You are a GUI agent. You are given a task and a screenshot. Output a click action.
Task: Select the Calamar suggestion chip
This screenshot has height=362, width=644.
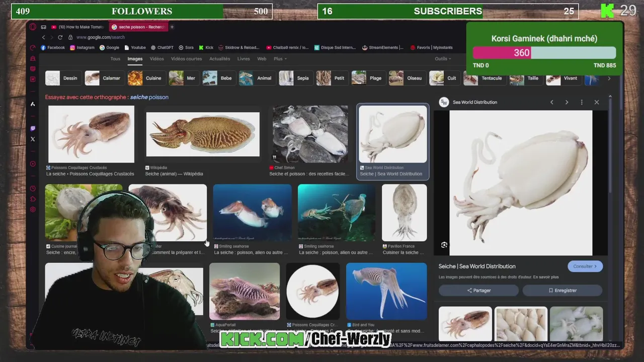point(104,78)
